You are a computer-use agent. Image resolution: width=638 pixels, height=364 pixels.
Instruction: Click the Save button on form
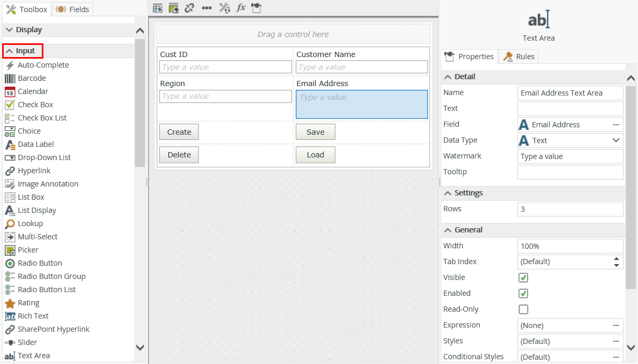pos(315,132)
